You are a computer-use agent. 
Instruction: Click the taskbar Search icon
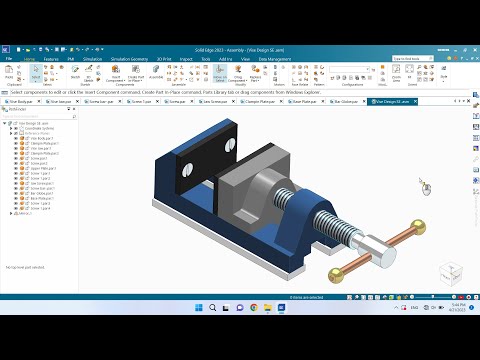click(212, 307)
